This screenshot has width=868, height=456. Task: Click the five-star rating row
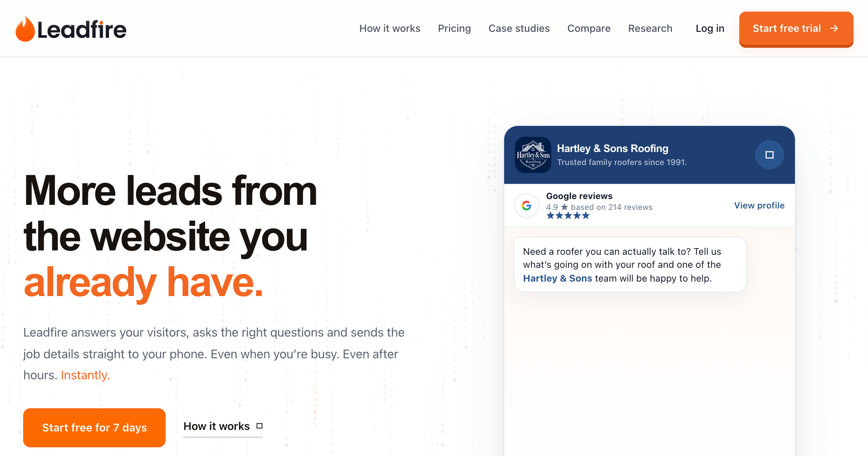click(568, 216)
